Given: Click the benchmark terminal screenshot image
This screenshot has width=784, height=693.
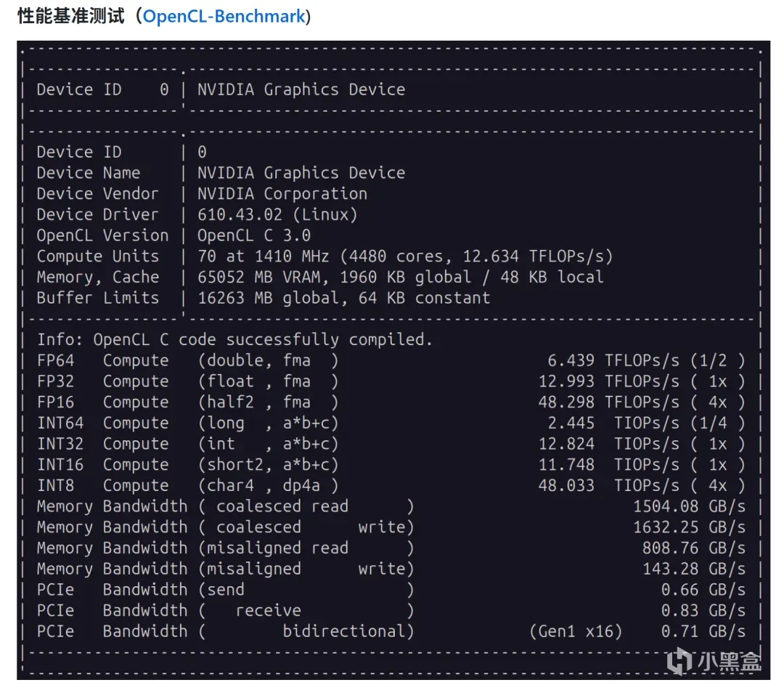Looking at the screenshot, I should (393, 360).
